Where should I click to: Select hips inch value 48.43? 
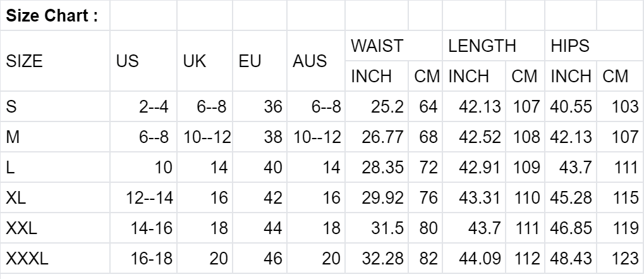[x=572, y=259]
